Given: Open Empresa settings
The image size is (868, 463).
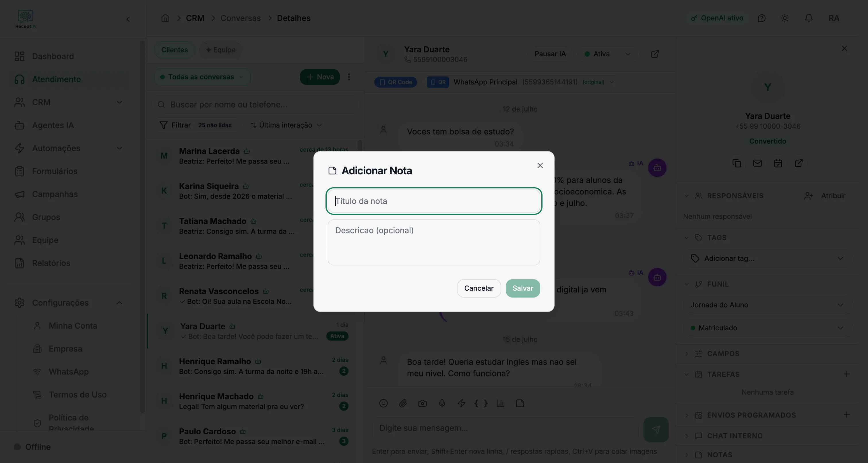Looking at the screenshot, I should click(x=77, y=349).
